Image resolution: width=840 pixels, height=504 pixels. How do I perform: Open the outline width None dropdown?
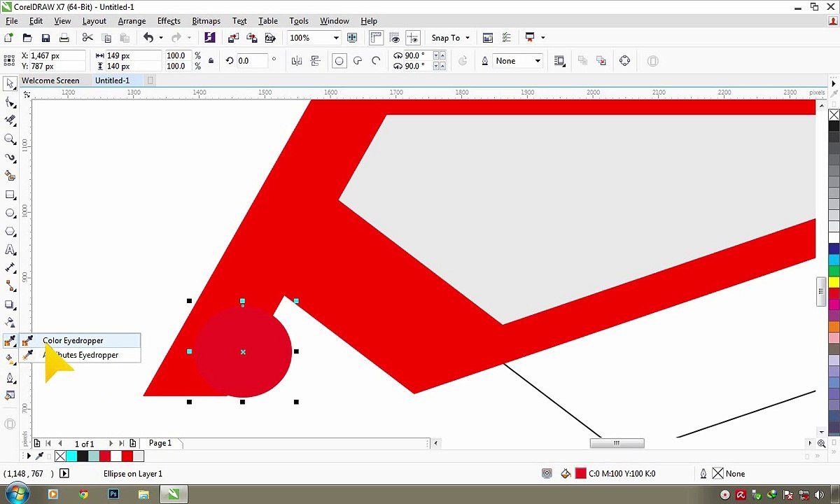518,61
